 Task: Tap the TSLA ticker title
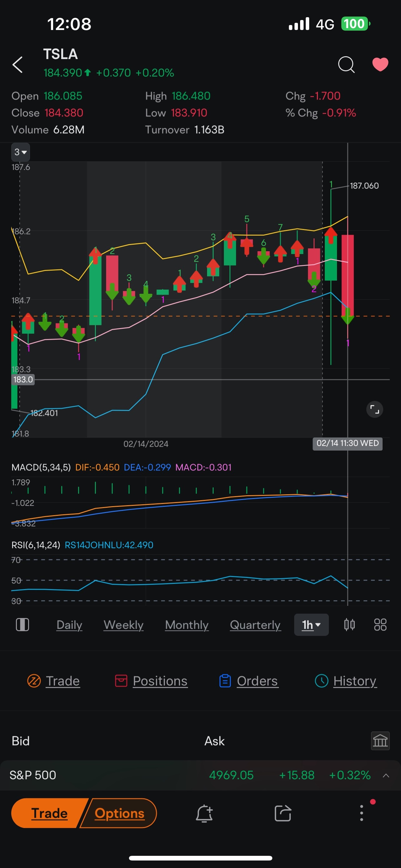(x=61, y=54)
